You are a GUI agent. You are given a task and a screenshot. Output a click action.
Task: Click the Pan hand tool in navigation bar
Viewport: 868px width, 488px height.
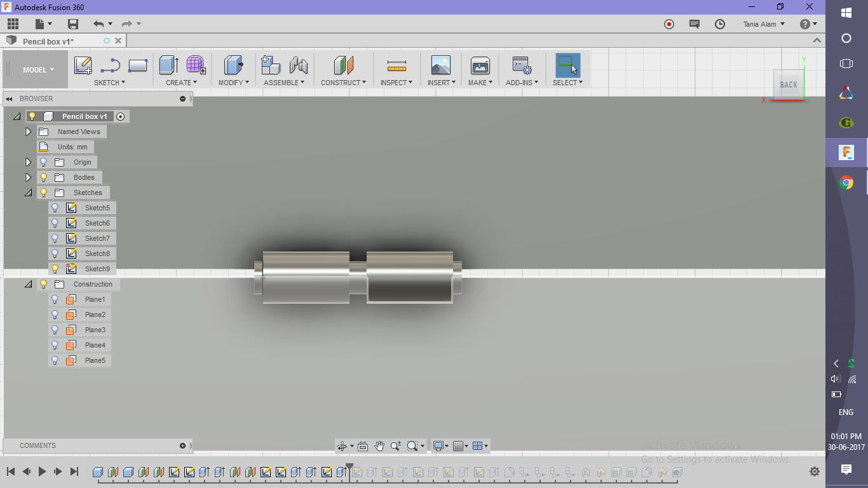[x=379, y=446]
